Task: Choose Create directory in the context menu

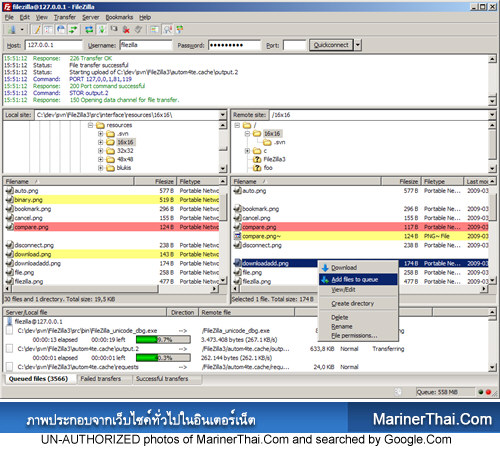Action: (x=358, y=304)
